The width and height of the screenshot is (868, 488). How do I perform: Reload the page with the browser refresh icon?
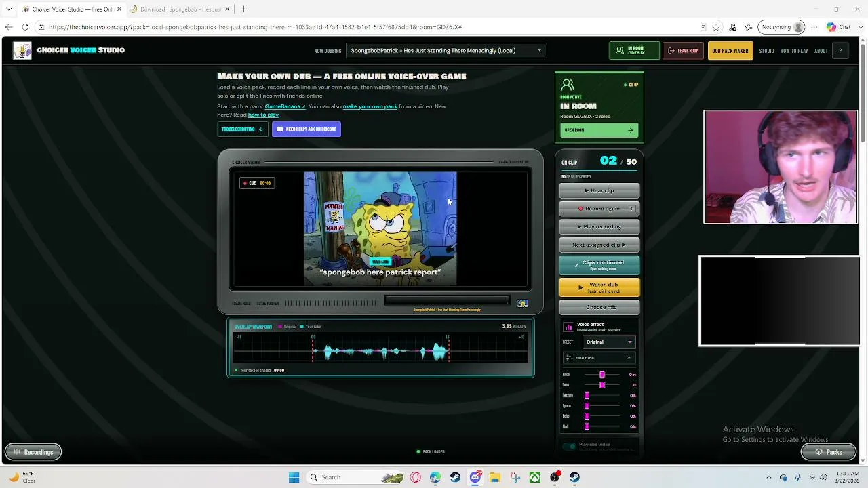pyautogui.click(x=25, y=27)
